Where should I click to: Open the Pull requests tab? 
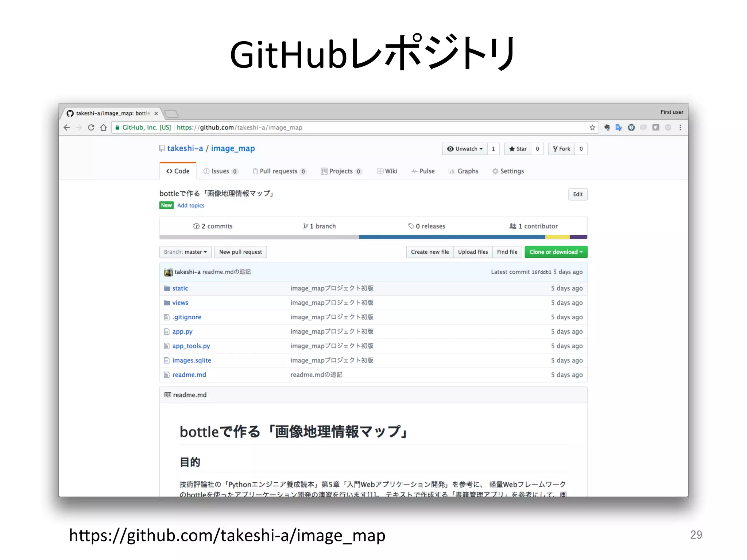point(279,171)
